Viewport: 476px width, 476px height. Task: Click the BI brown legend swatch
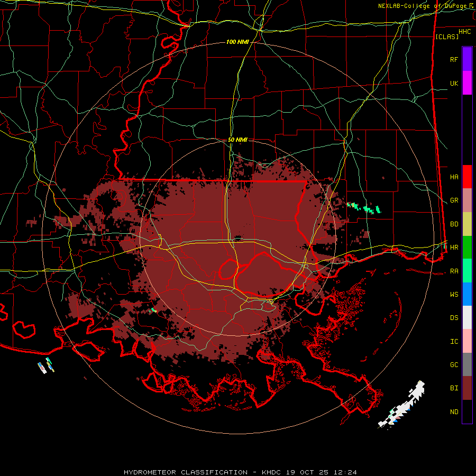pyautogui.click(x=467, y=388)
